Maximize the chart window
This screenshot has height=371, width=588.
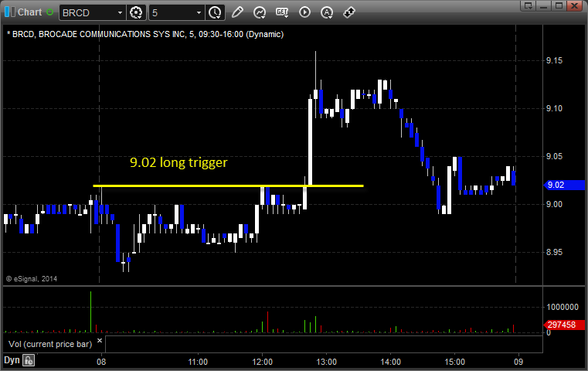[x=559, y=5]
